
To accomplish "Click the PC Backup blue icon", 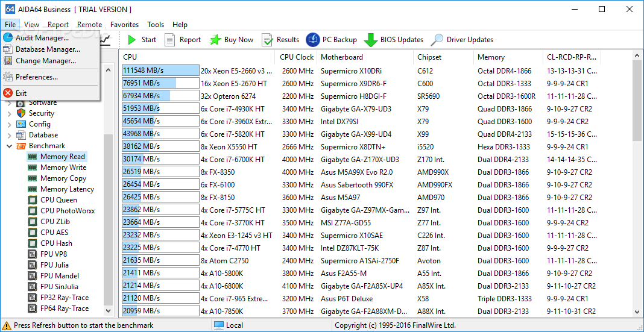I will pos(313,40).
